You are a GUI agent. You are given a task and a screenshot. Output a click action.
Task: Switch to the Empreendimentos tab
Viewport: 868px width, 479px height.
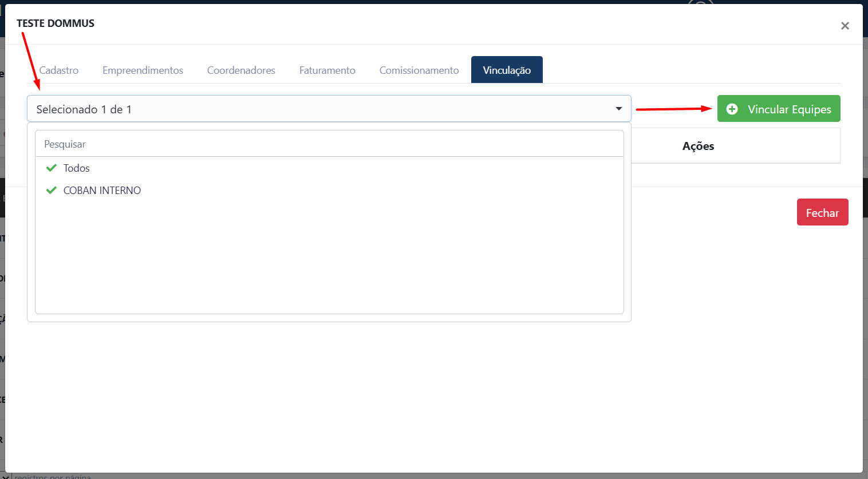click(x=143, y=70)
